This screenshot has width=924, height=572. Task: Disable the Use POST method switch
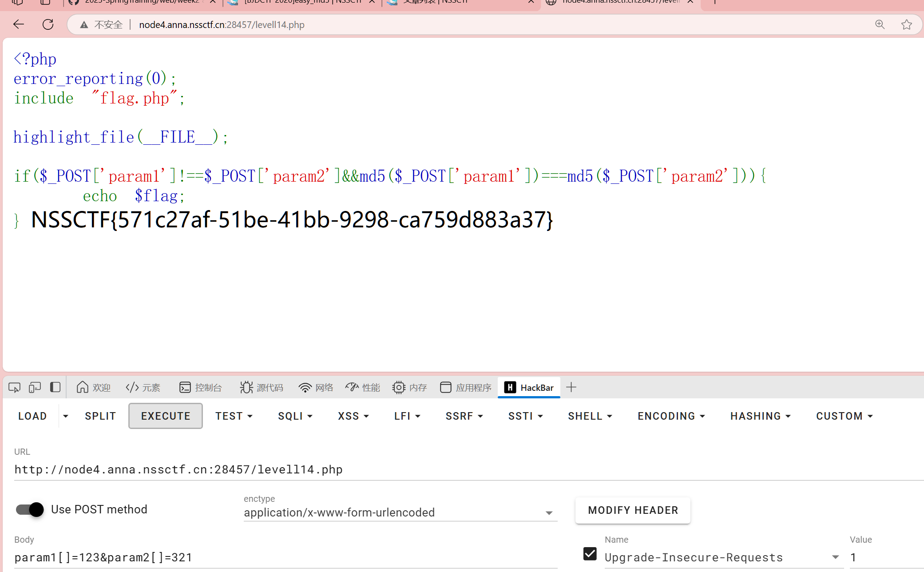[x=30, y=509]
